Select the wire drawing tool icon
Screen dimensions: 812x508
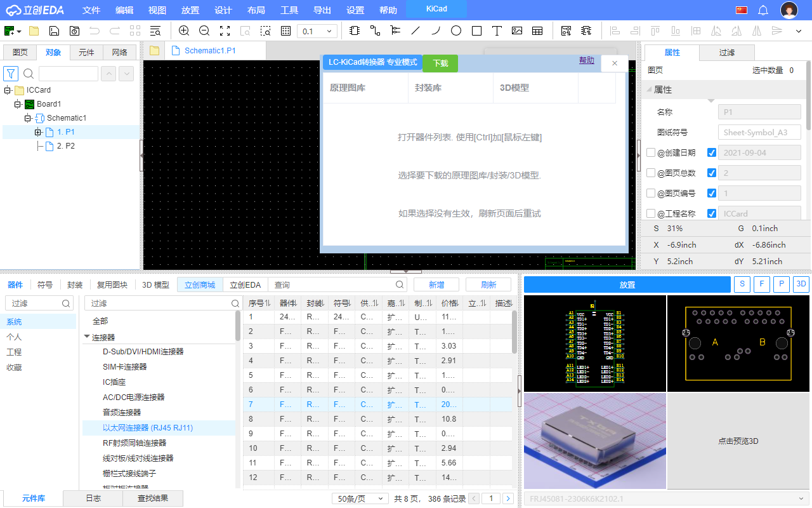375,30
